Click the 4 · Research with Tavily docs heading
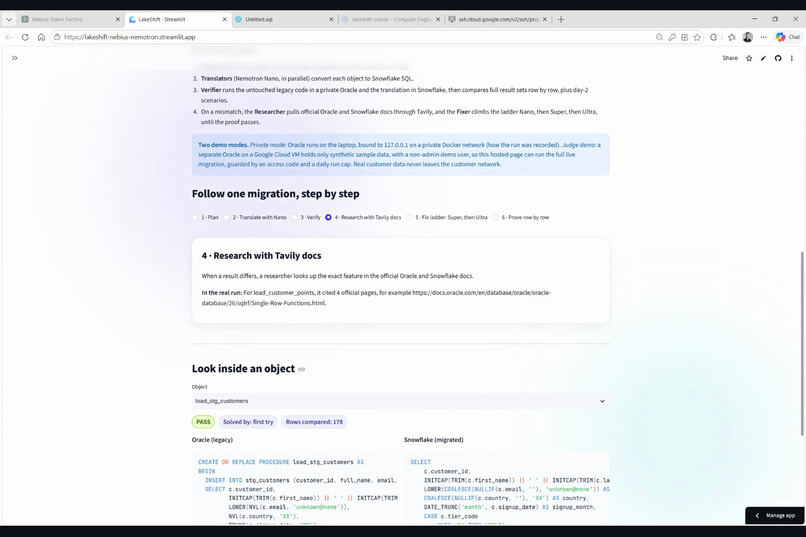 261,256
